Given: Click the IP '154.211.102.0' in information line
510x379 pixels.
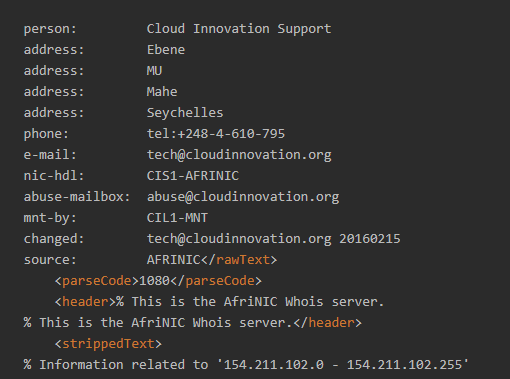Looking at the screenshot, I should coord(273,365).
